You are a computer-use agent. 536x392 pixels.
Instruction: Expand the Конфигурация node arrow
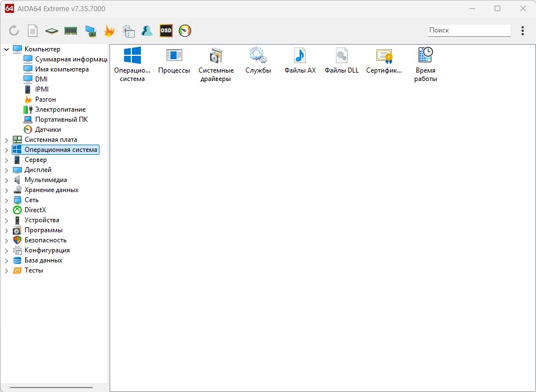(7, 251)
